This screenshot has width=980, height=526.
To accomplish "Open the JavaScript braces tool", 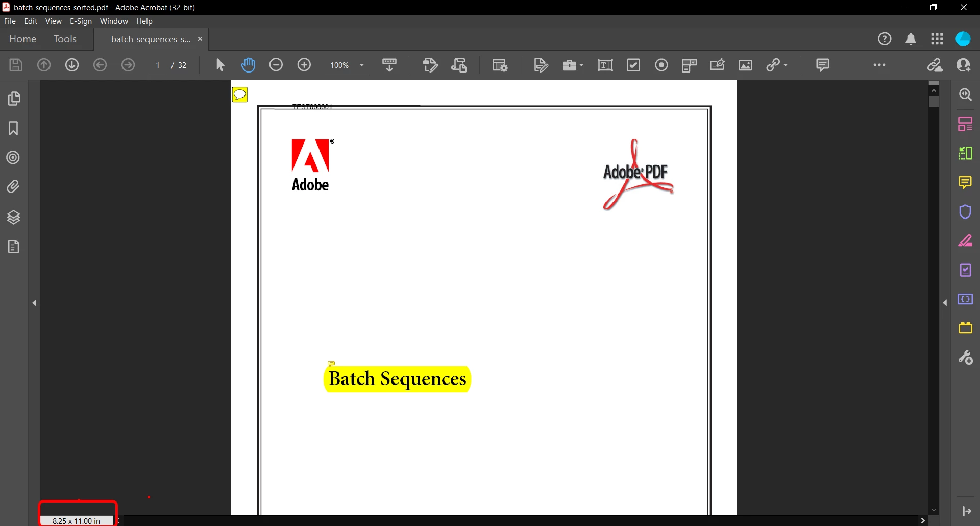I will [x=965, y=299].
